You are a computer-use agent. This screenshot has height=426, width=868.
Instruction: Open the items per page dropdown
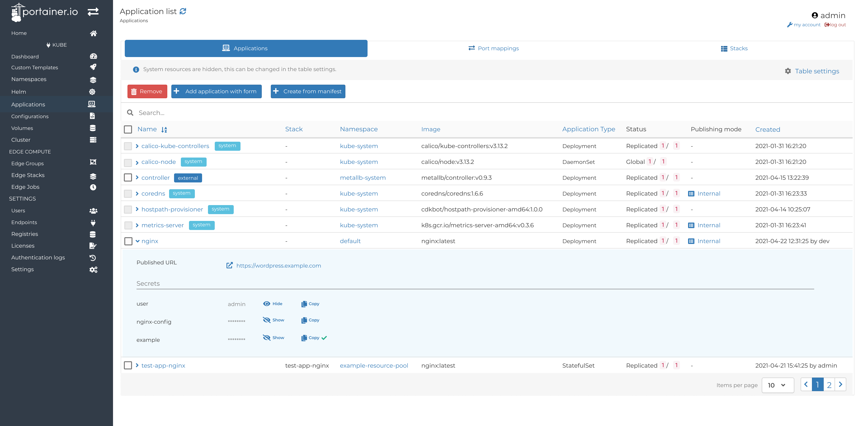[778, 385]
